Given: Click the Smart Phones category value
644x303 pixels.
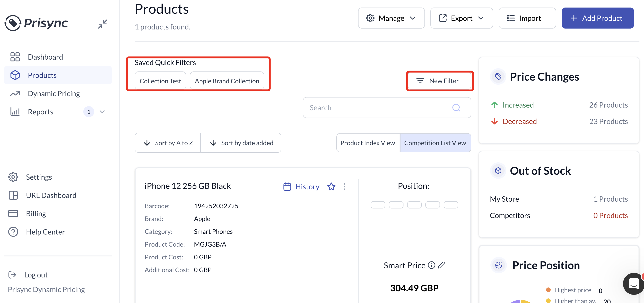Looking at the screenshot, I should [x=213, y=232].
